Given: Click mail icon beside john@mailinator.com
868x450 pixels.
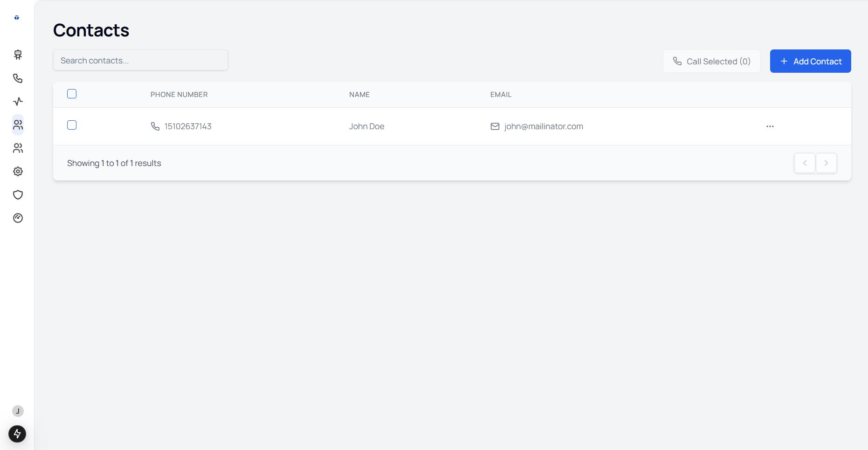Looking at the screenshot, I should [x=495, y=126].
